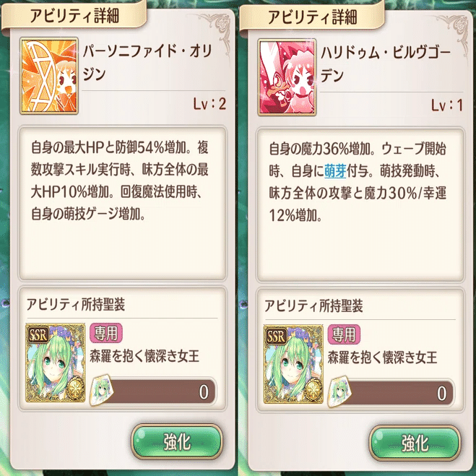
Task: Tap the 森羅を抱く懐深き女王 name in left panel
Action: click(144, 356)
